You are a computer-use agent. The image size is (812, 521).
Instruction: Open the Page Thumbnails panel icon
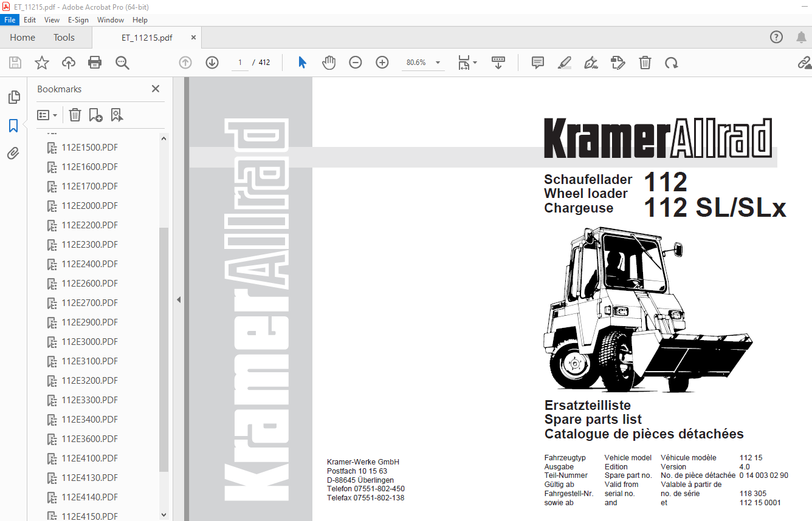point(13,97)
